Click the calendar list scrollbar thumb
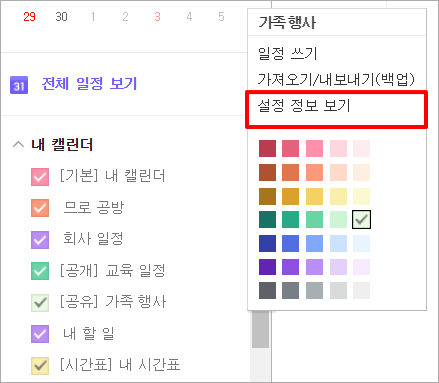Image resolution: width=439 pixels, height=383 pixels. point(260,329)
